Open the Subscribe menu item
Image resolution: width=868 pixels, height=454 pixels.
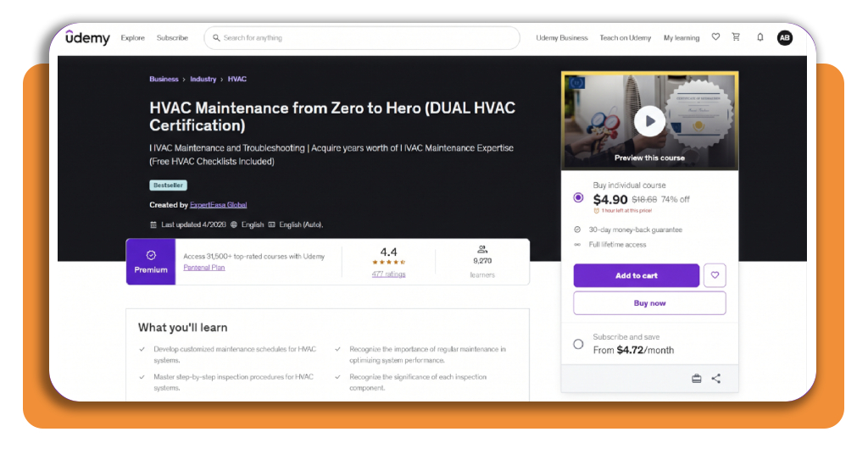click(172, 37)
